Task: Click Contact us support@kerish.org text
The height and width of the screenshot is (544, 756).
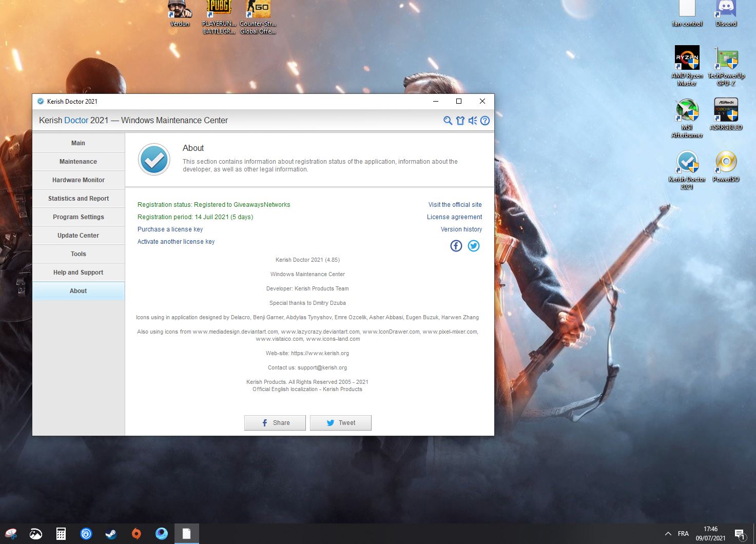Action: tap(307, 367)
